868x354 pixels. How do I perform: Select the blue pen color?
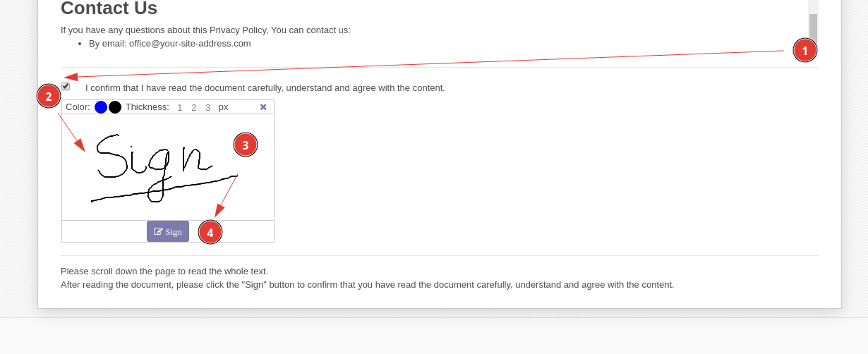101,107
